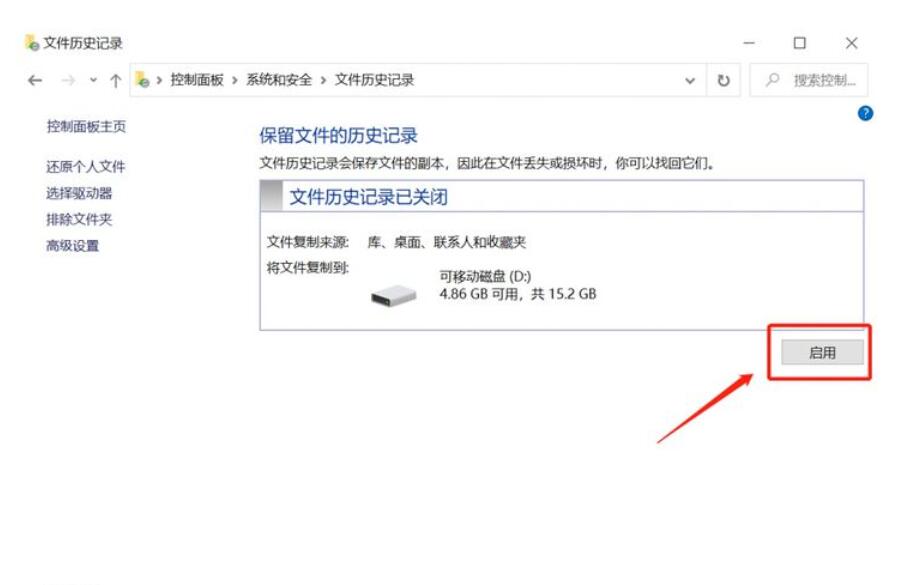Open 还原个人文件 link
Image resolution: width=903 pixels, height=585 pixels.
pos(86,166)
